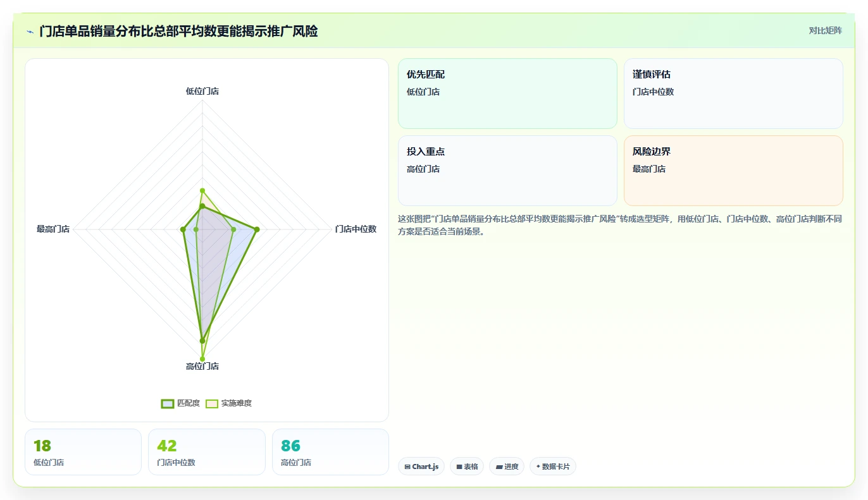Screen dimensions: 868x500
Task: Click the 实施难度 legend color box
Action: pyautogui.click(x=212, y=404)
